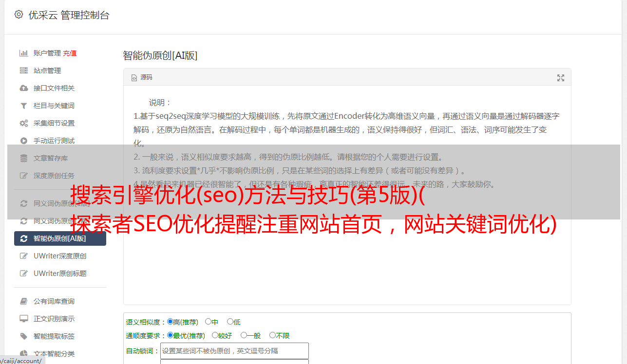Click the tag icon for 智能提取标签
This screenshot has height=364, width=627.
coord(23,336)
